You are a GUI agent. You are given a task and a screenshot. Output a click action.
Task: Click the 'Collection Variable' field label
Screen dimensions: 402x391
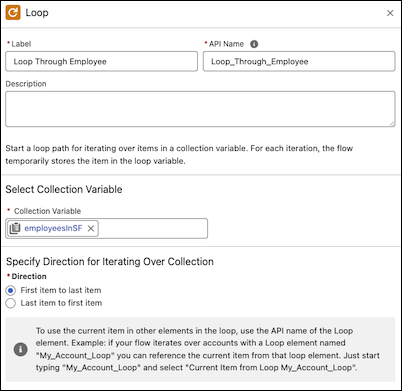tap(47, 211)
